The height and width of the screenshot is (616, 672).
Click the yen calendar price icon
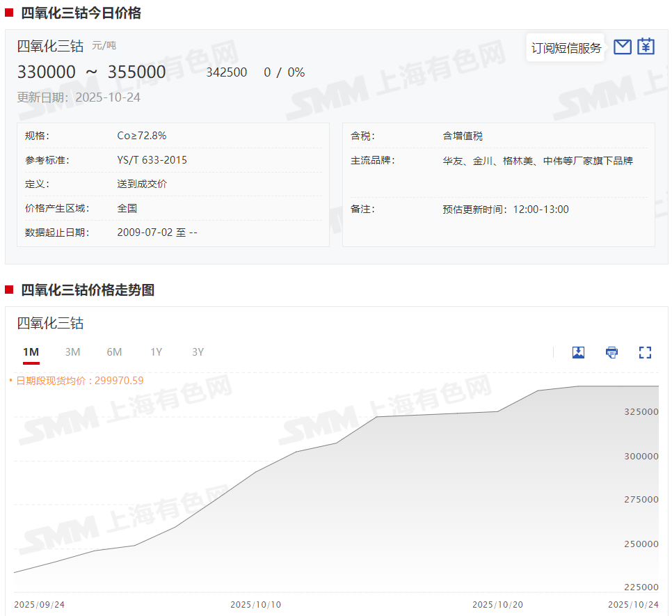click(x=646, y=47)
